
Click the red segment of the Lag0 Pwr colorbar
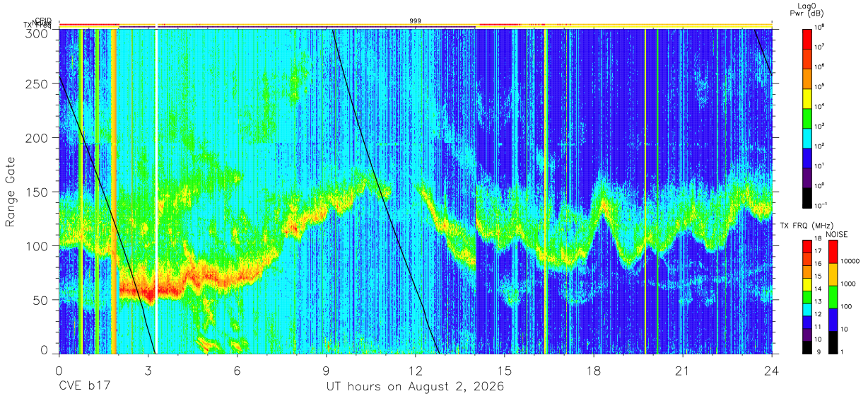point(807,38)
